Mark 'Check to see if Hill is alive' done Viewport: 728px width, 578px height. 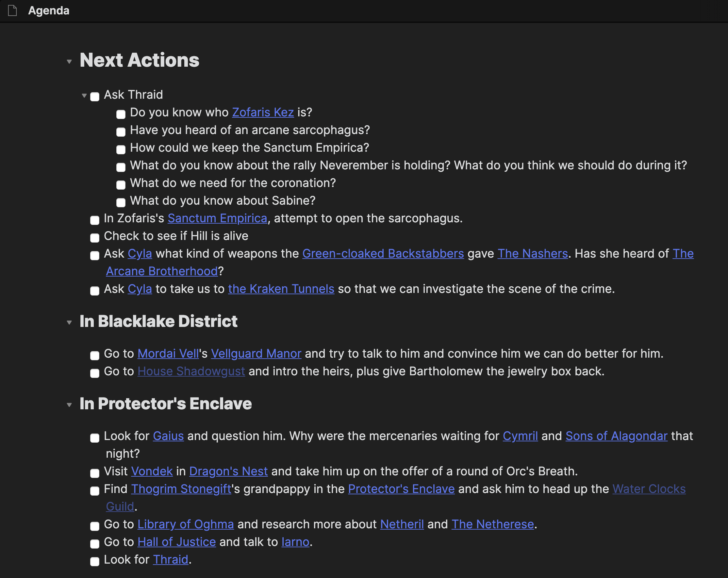(x=94, y=238)
